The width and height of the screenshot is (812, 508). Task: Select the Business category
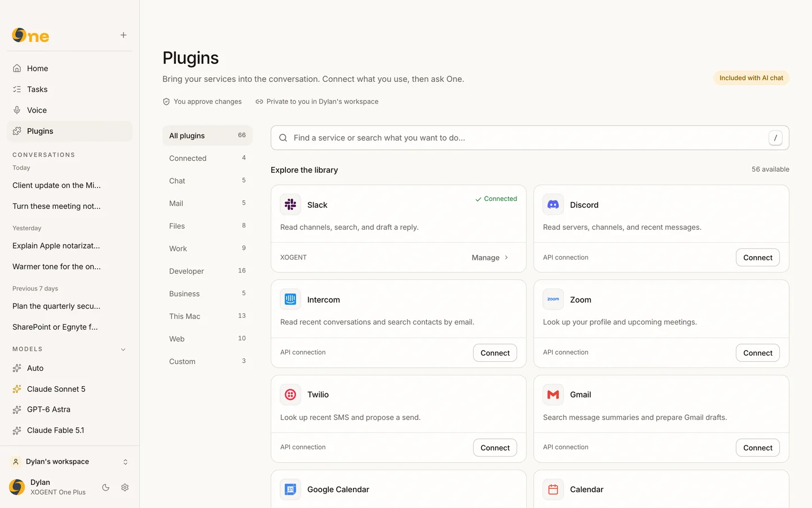[207, 294]
